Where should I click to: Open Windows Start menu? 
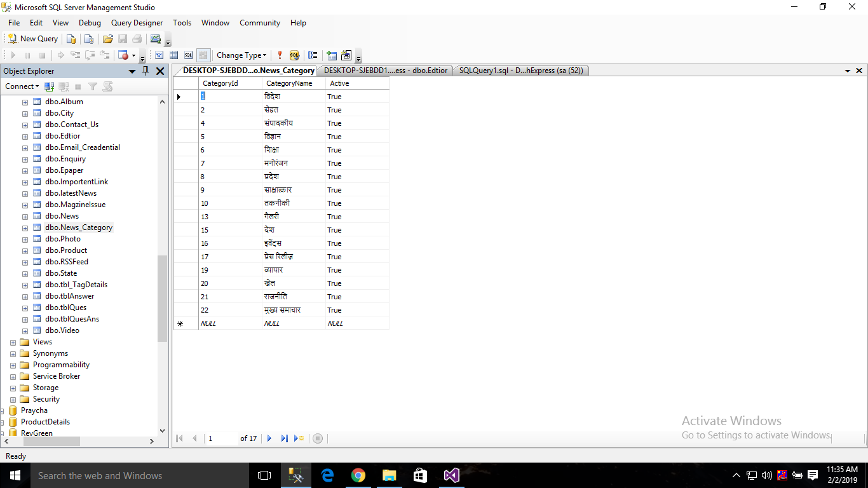tap(15, 475)
